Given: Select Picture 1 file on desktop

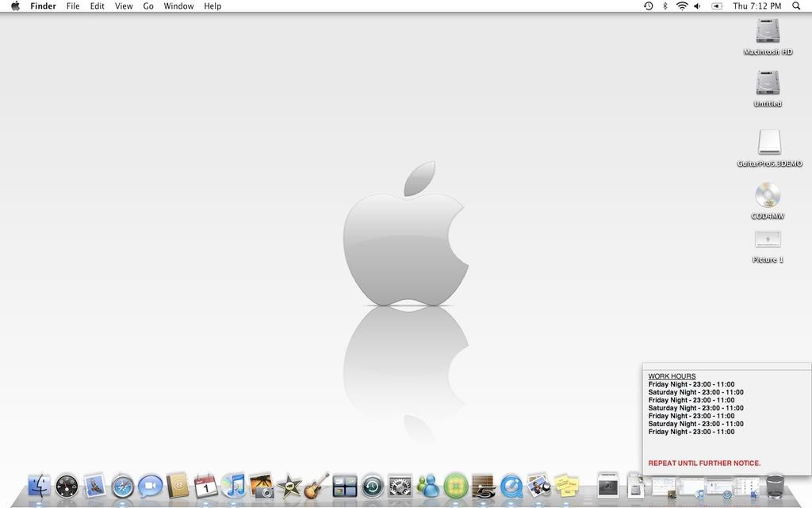Looking at the screenshot, I should (768, 247).
